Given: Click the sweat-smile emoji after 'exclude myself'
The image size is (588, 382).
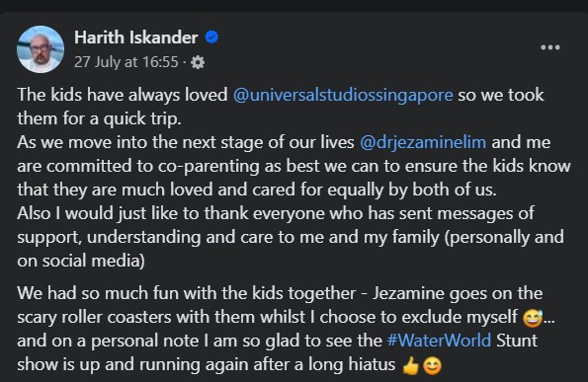Looking at the screenshot, I should (x=533, y=318).
